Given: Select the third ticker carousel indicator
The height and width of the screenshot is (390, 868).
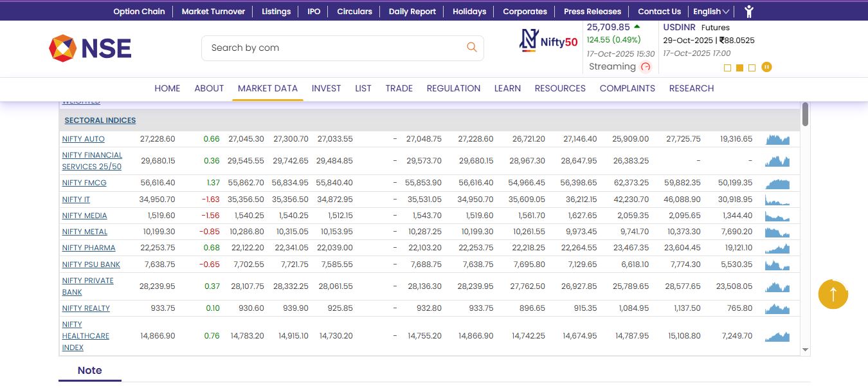Looking at the screenshot, I should point(752,68).
